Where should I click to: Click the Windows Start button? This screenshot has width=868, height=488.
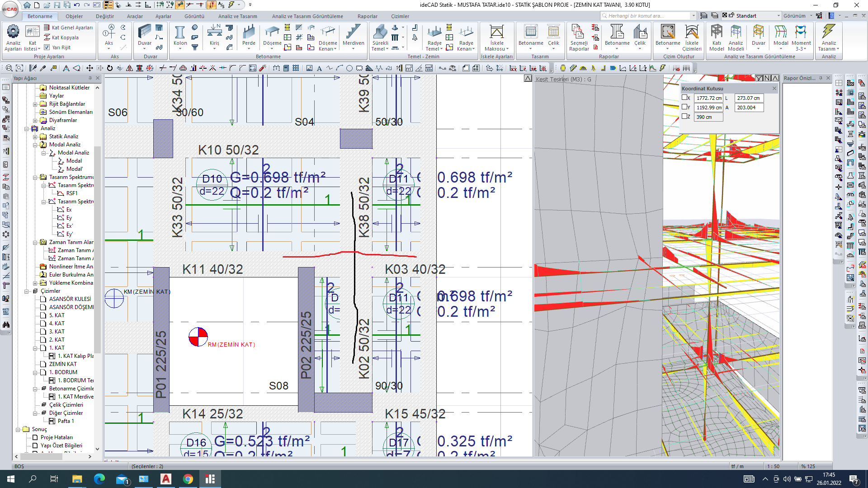click(11, 479)
